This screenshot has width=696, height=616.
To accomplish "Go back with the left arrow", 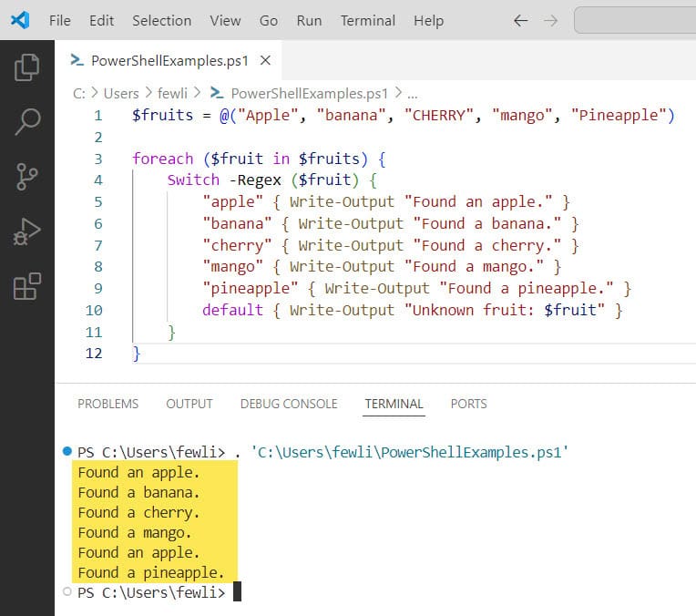I will click(521, 20).
